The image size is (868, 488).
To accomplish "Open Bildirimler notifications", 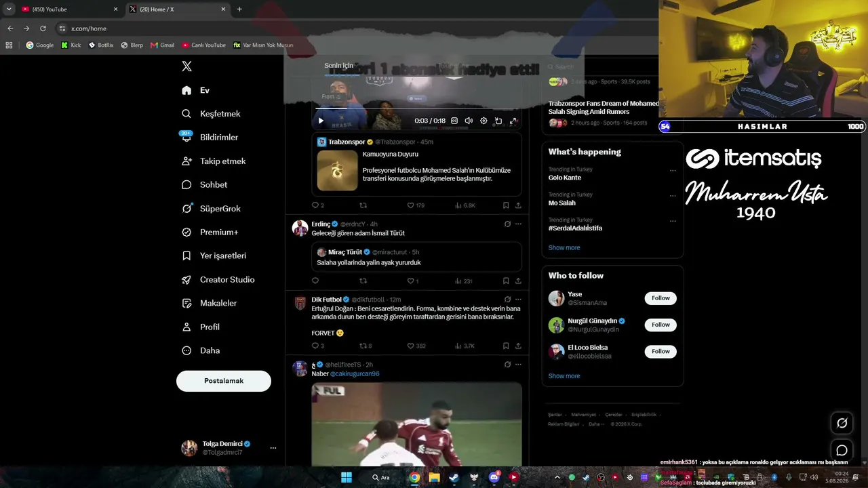I will 210,138.
